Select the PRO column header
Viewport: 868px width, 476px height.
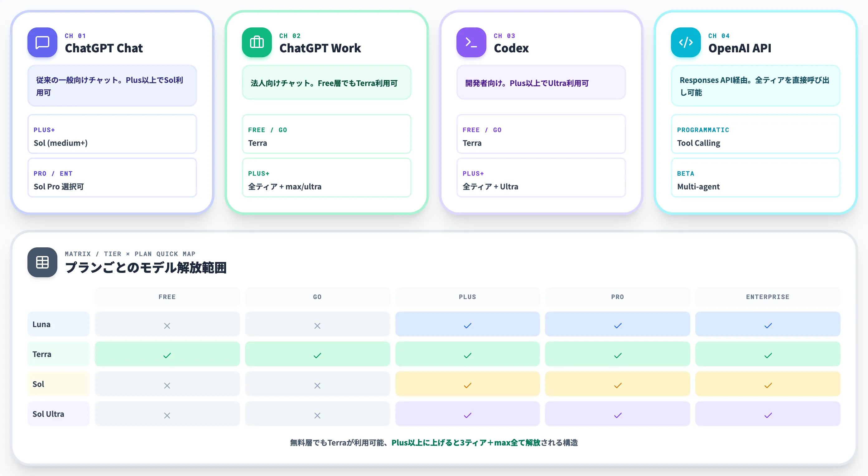point(618,297)
